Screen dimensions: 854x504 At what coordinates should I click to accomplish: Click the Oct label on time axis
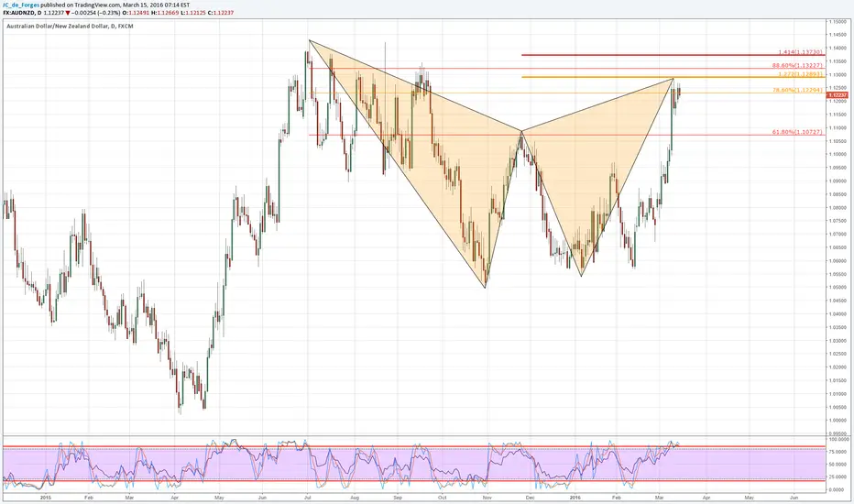click(443, 498)
